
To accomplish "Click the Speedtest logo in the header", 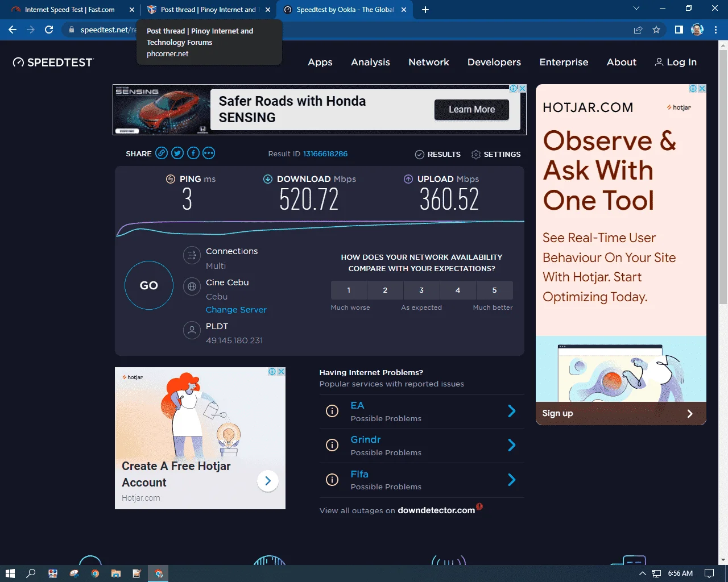I will coord(53,62).
